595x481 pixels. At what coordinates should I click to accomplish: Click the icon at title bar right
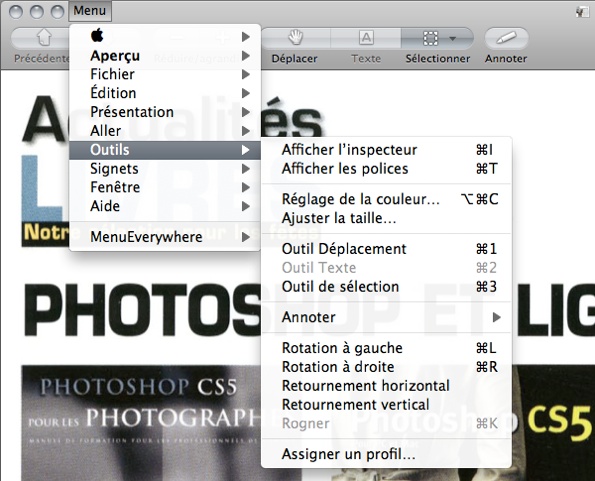(581, 12)
